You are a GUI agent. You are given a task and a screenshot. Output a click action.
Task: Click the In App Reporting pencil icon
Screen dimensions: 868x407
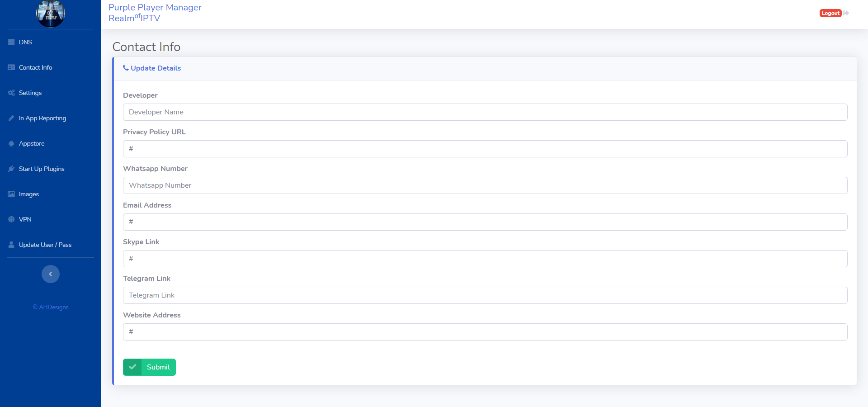coord(11,118)
